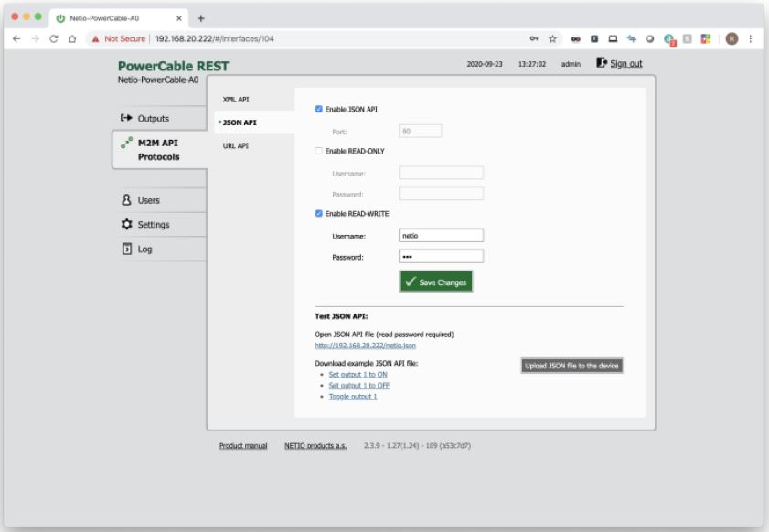Image resolution: width=769 pixels, height=532 pixels.
Task: Click the browser forward arrow
Action: [35, 38]
